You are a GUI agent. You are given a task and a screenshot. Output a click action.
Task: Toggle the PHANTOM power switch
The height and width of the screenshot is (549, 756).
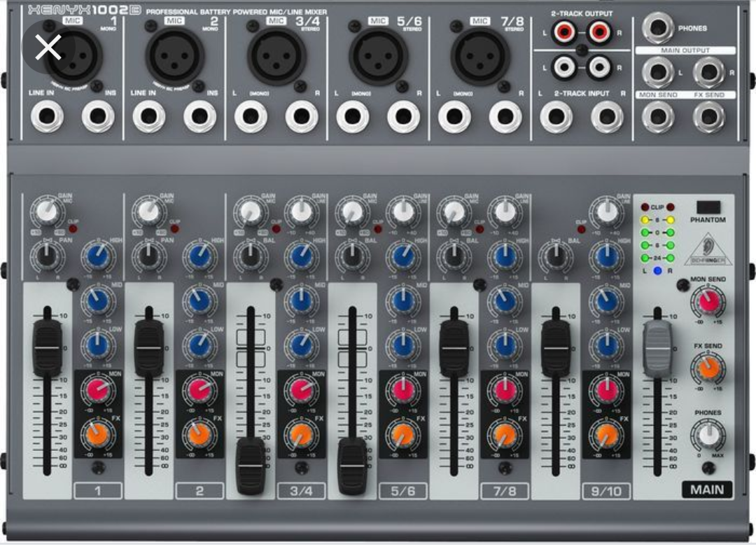(708, 207)
